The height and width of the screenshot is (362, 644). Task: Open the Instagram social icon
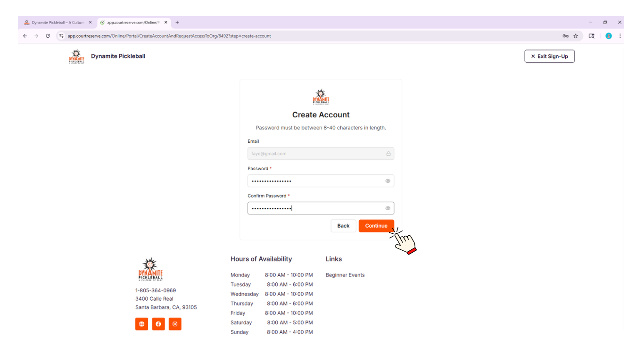point(175,324)
